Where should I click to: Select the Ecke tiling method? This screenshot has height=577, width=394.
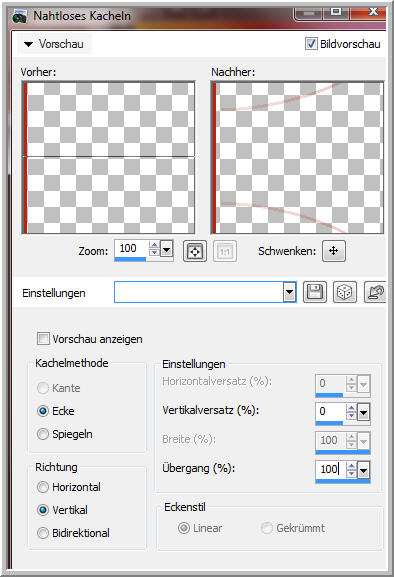(43, 411)
